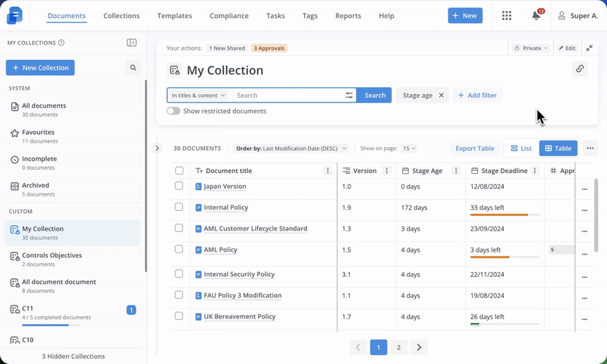The width and height of the screenshot is (607, 364).
Task: Click the Internal Policy deadline progress bar
Action: [505, 215]
